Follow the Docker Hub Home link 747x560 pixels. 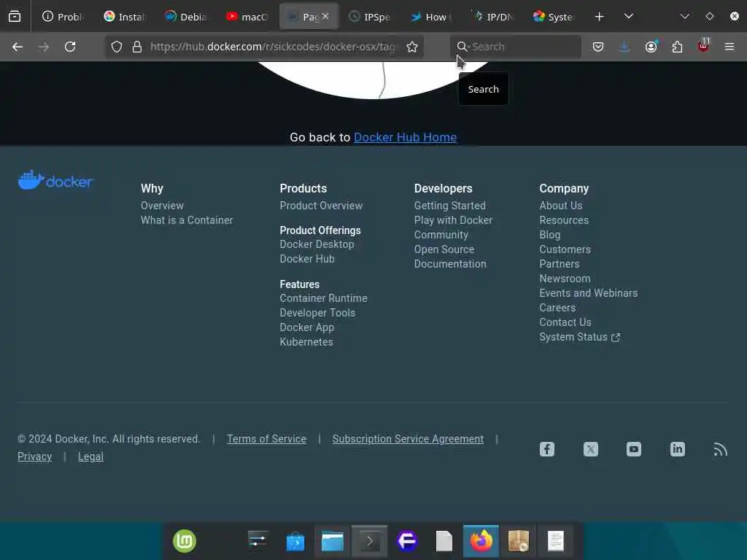(406, 137)
